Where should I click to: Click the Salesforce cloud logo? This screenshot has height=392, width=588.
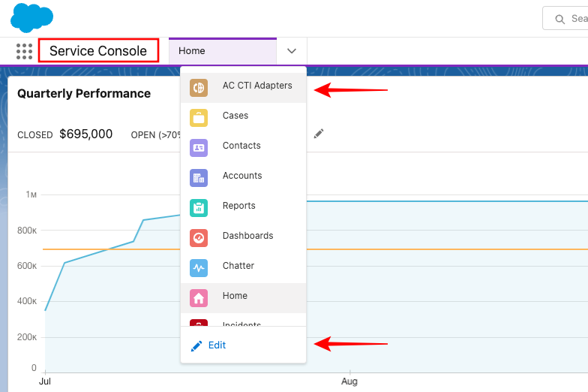(x=31, y=18)
